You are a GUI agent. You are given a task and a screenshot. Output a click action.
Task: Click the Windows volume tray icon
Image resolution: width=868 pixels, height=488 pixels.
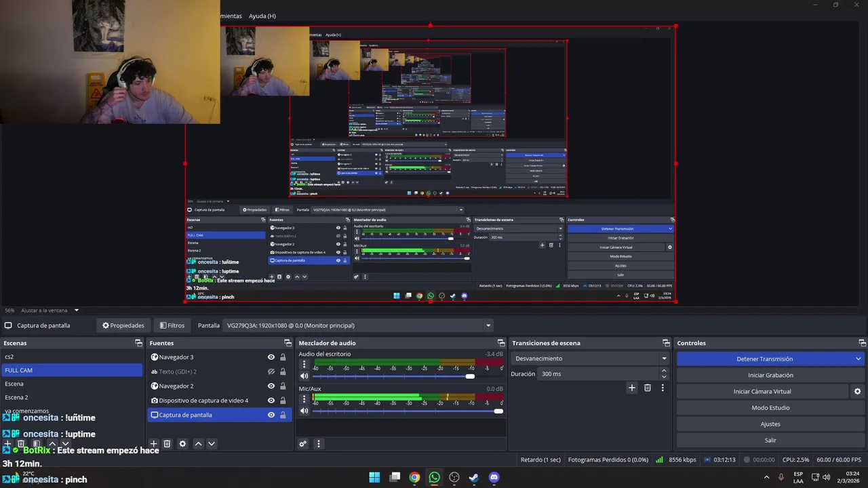pos(826,477)
